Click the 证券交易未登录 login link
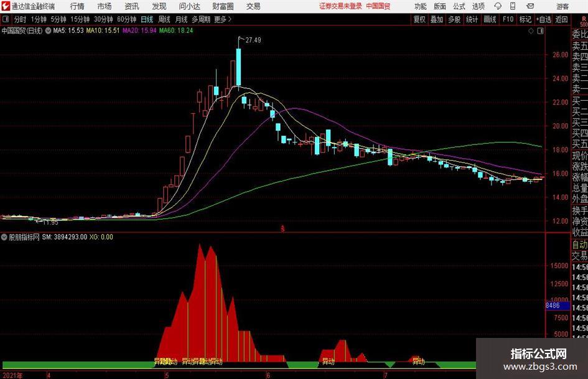 point(340,6)
